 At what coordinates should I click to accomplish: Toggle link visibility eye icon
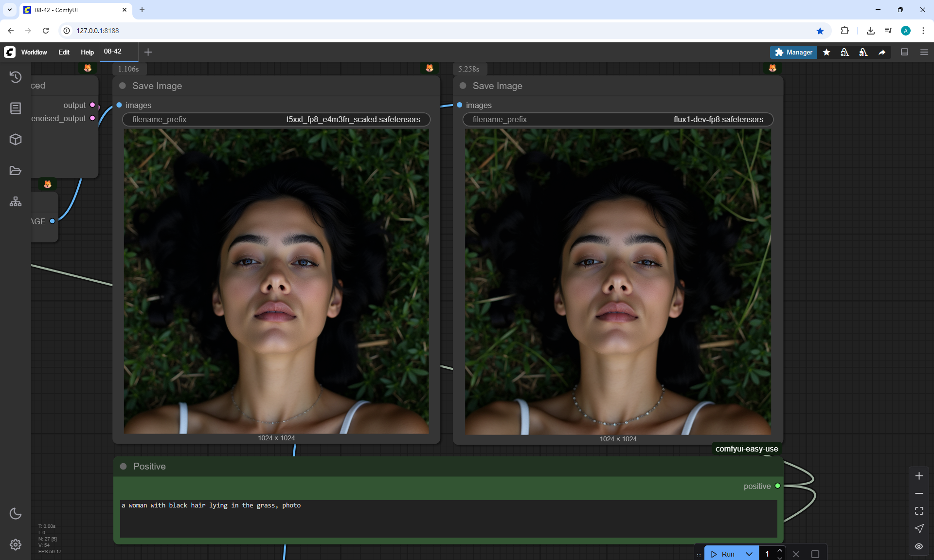tap(919, 546)
